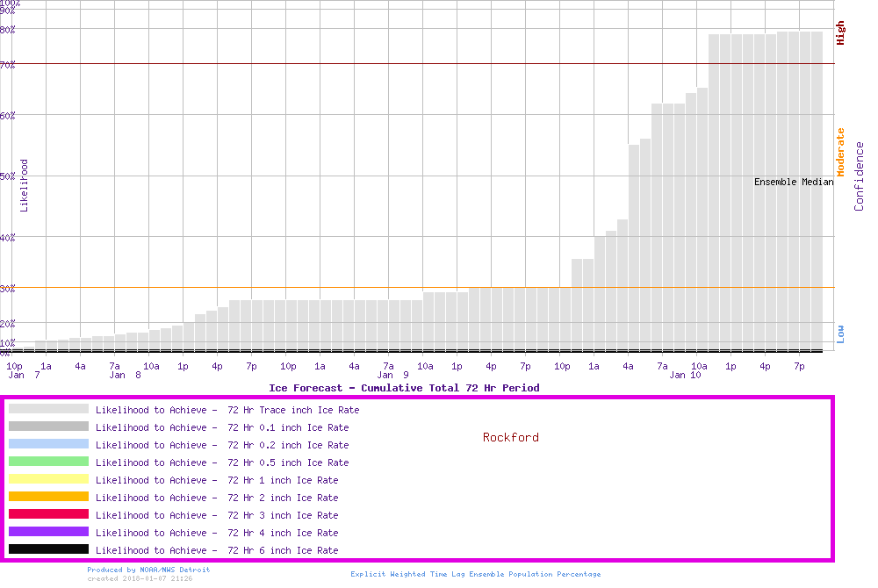The height and width of the screenshot is (588, 878).
Task: Click the orange 2 inch legend swatch
Action: 48,497
